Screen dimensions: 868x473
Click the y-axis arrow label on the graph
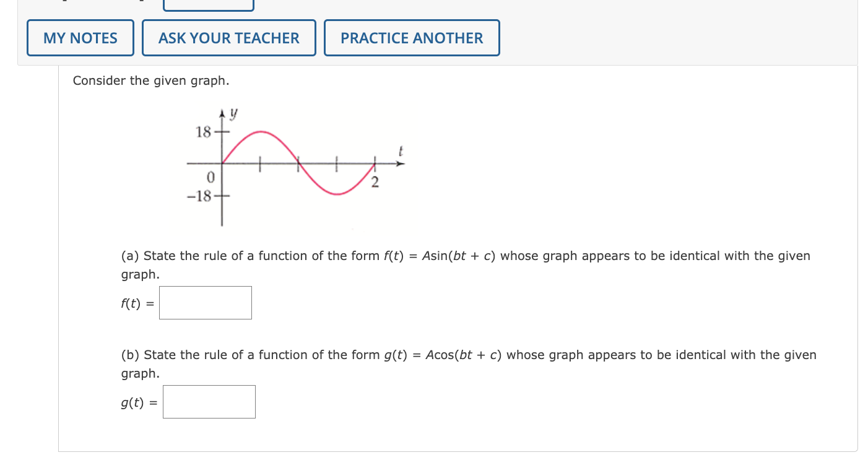click(232, 113)
